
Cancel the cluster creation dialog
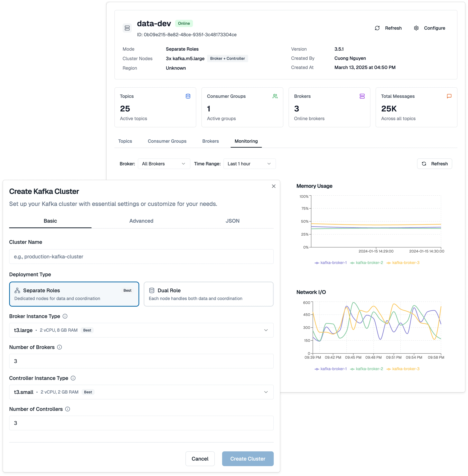point(200,459)
